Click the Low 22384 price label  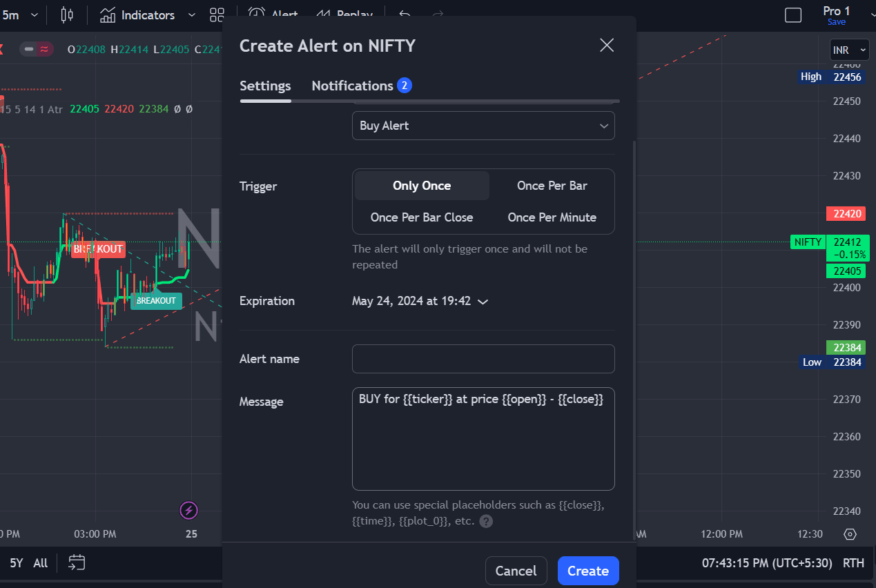tap(832, 362)
